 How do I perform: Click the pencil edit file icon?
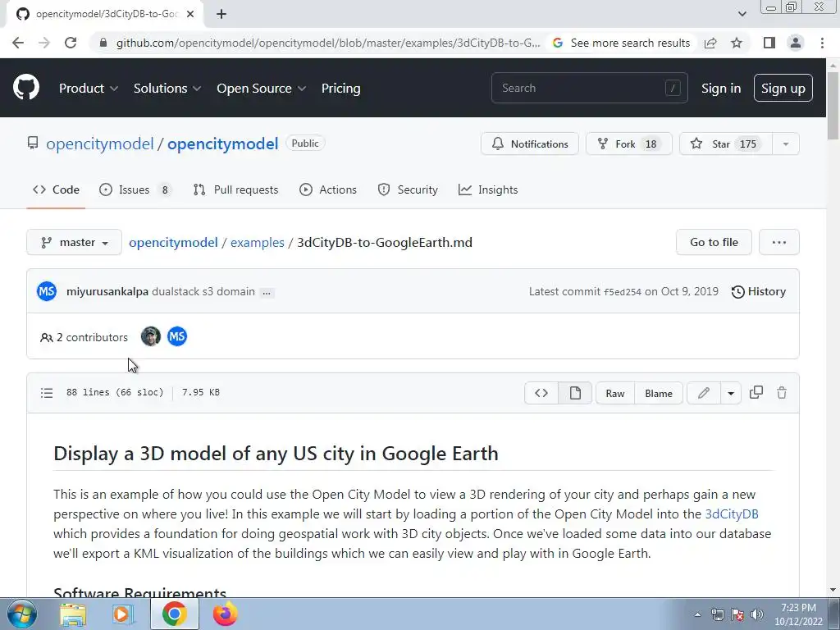(x=703, y=393)
